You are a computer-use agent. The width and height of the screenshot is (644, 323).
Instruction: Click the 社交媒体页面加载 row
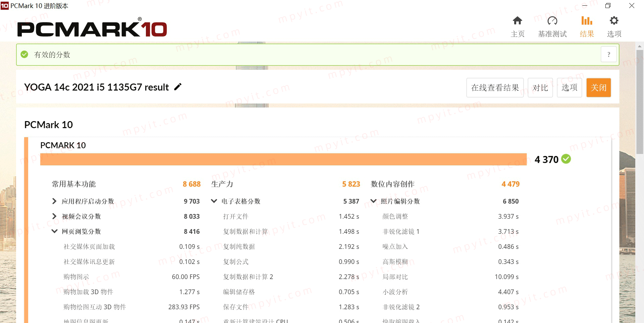click(x=131, y=247)
